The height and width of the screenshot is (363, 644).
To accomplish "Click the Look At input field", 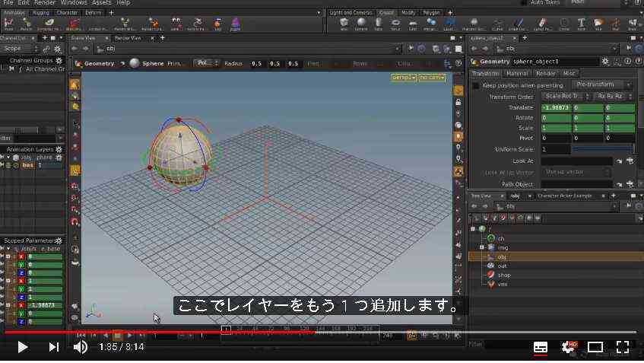I will point(576,161).
